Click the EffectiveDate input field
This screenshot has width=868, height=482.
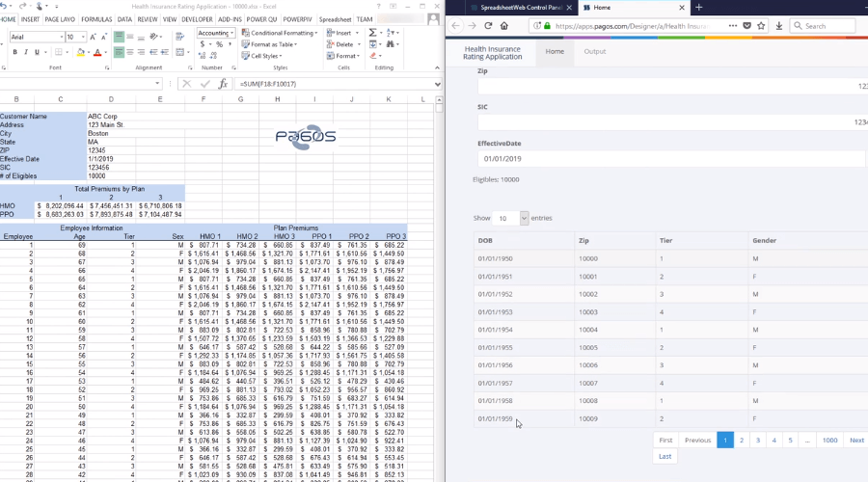tap(672, 159)
